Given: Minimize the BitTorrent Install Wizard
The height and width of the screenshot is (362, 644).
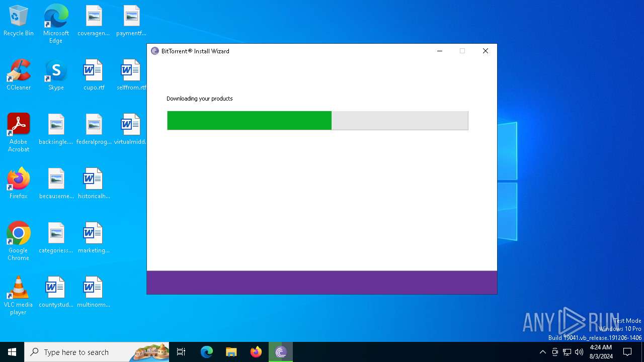Looking at the screenshot, I should pyautogui.click(x=440, y=51).
